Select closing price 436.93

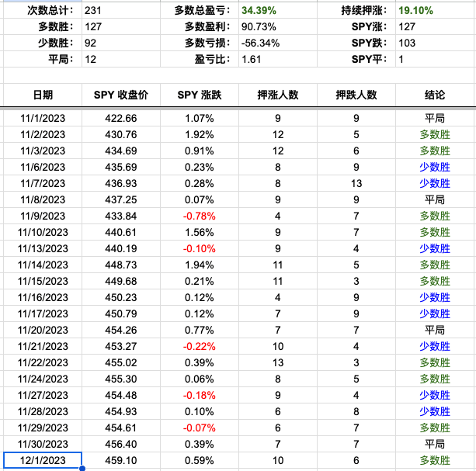pos(121,183)
